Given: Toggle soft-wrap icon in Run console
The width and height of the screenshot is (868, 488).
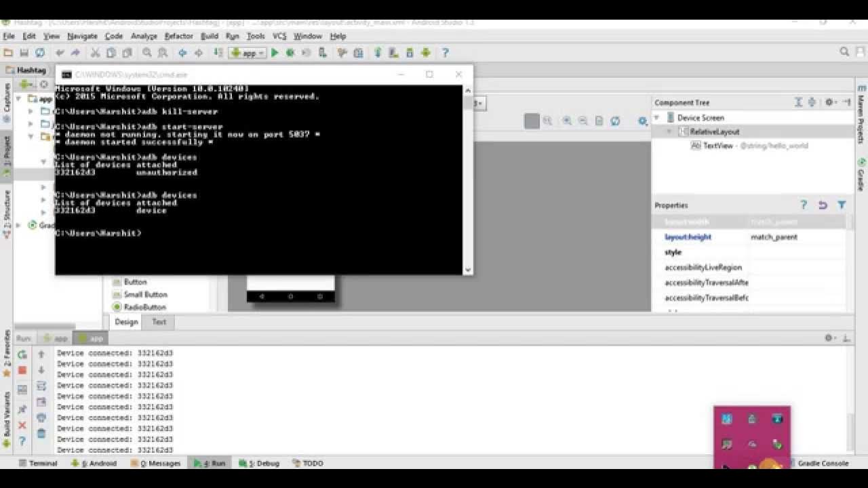Looking at the screenshot, I should (41, 386).
